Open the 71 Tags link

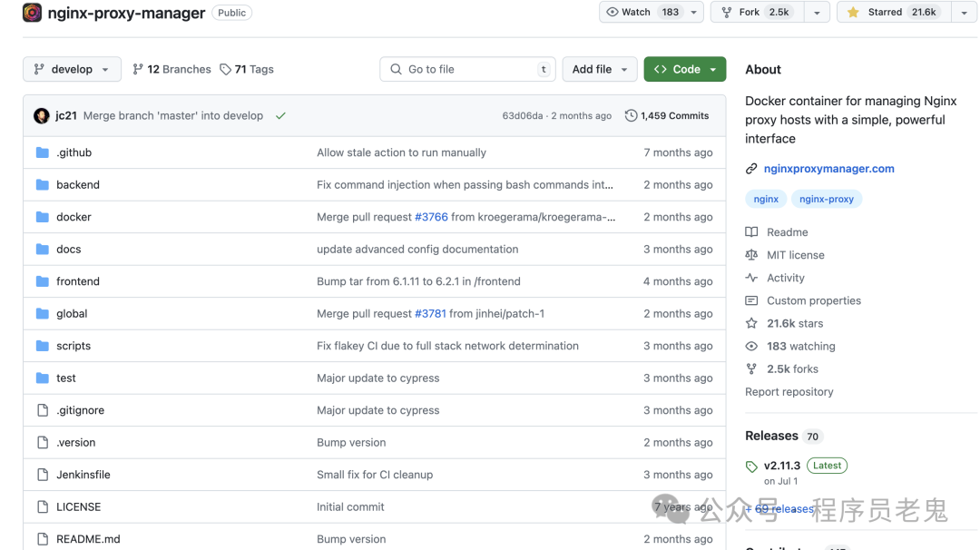(247, 69)
